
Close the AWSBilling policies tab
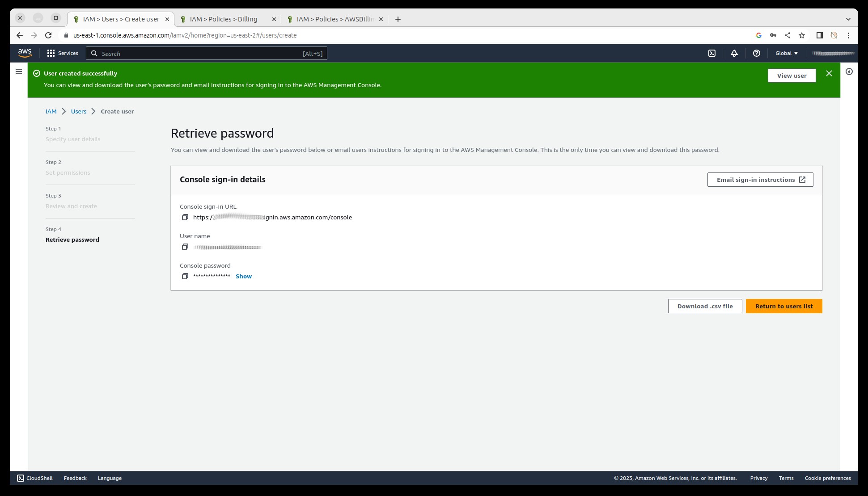coord(381,19)
